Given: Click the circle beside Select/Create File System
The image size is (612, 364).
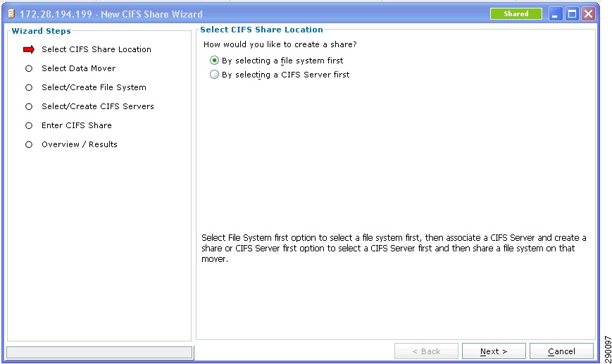Looking at the screenshot, I should point(29,88).
